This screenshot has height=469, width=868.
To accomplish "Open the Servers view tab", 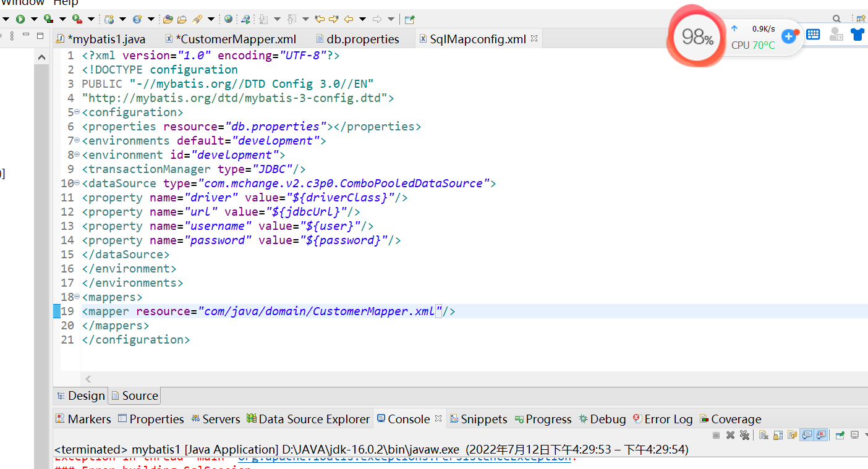I will pos(215,419).
